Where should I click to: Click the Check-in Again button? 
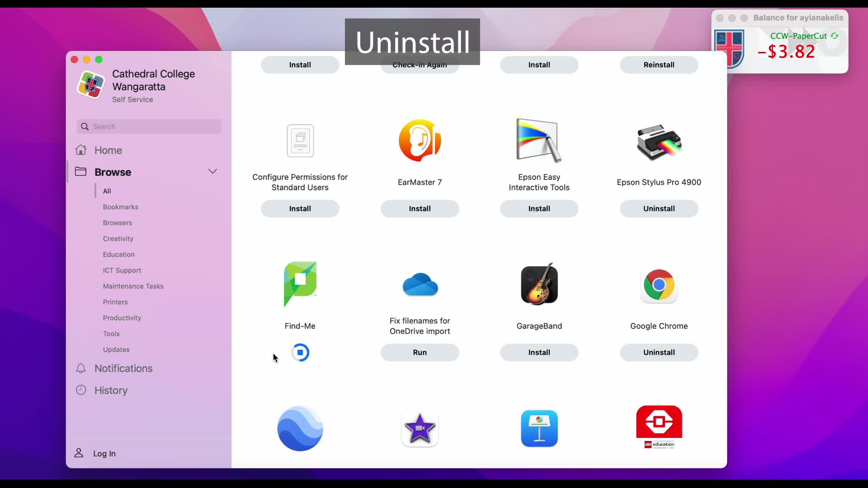[x=420, y=66]
